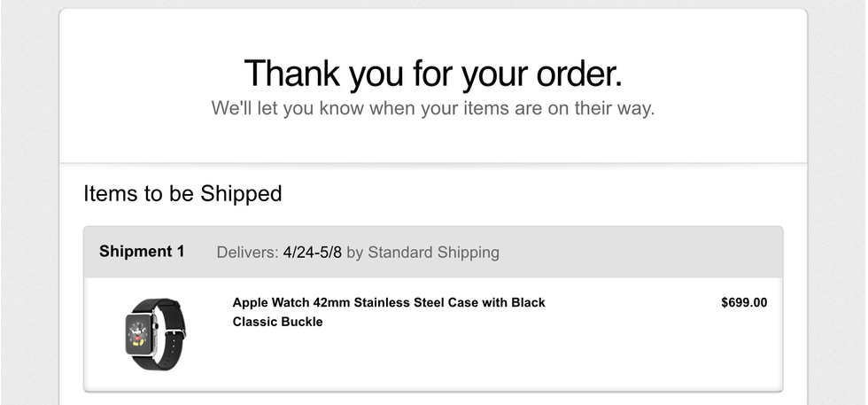This screenshot has width=868, height=405.
Task: Click the "Standard Shipping" text
Action: tap(433, 253)
